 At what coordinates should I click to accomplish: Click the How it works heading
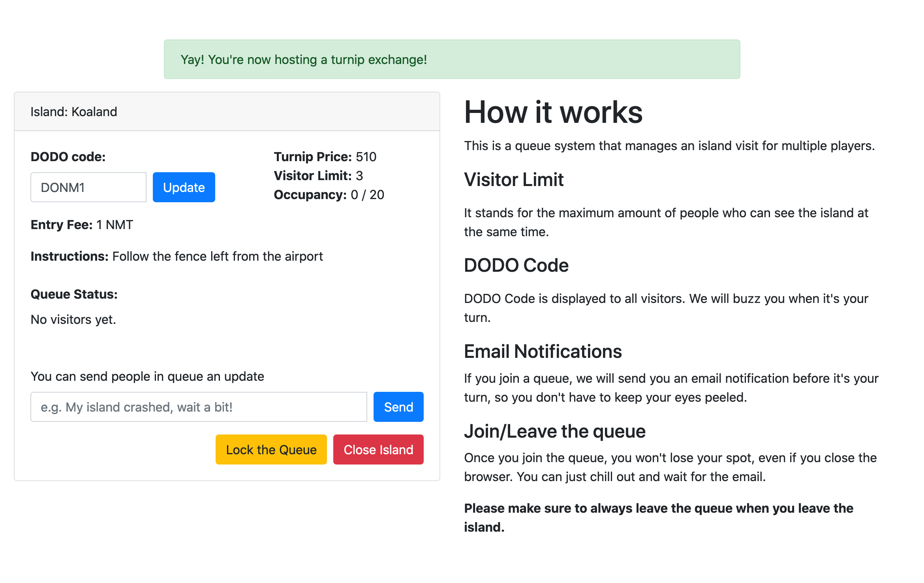tap(553, 112)
